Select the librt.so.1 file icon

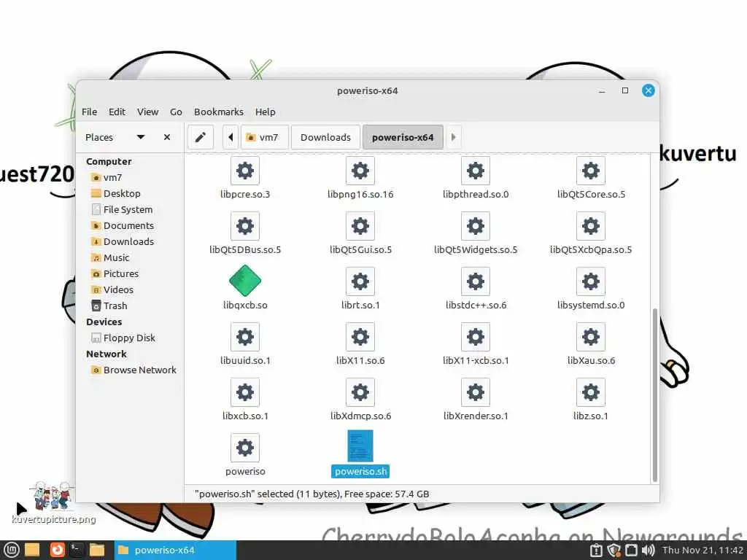click(360, 281)
